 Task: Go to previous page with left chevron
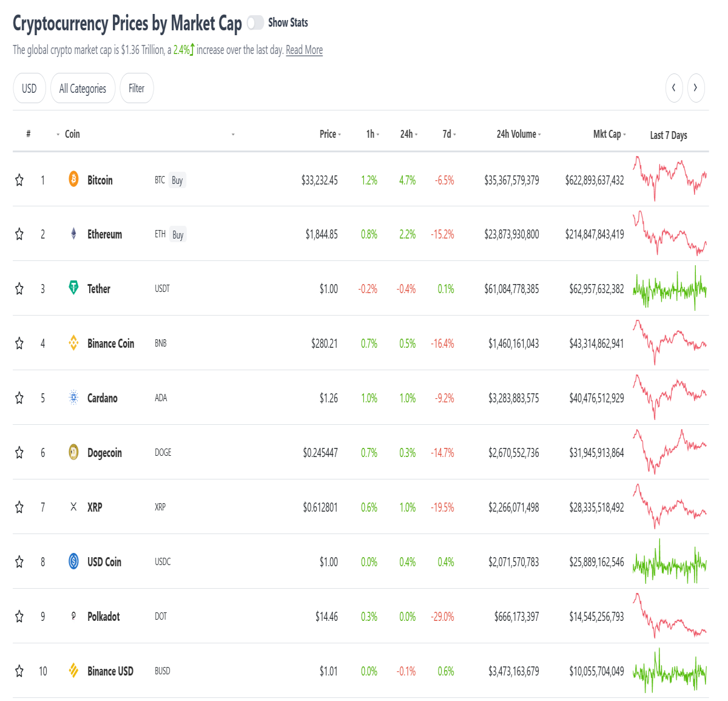coord(674,88)
